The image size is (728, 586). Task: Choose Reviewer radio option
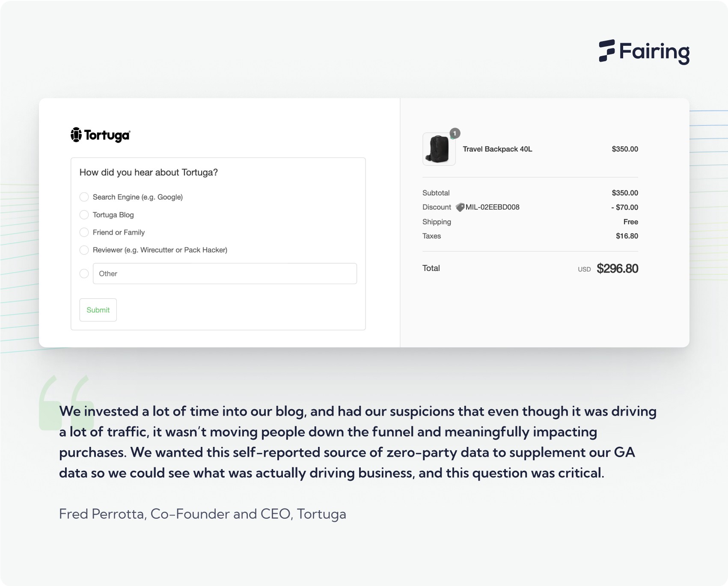pos(84,250)
